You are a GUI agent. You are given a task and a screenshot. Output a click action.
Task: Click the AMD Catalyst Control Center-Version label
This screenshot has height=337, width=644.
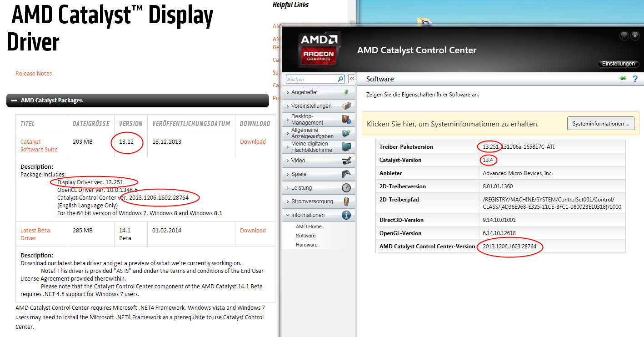pos(427,246)
